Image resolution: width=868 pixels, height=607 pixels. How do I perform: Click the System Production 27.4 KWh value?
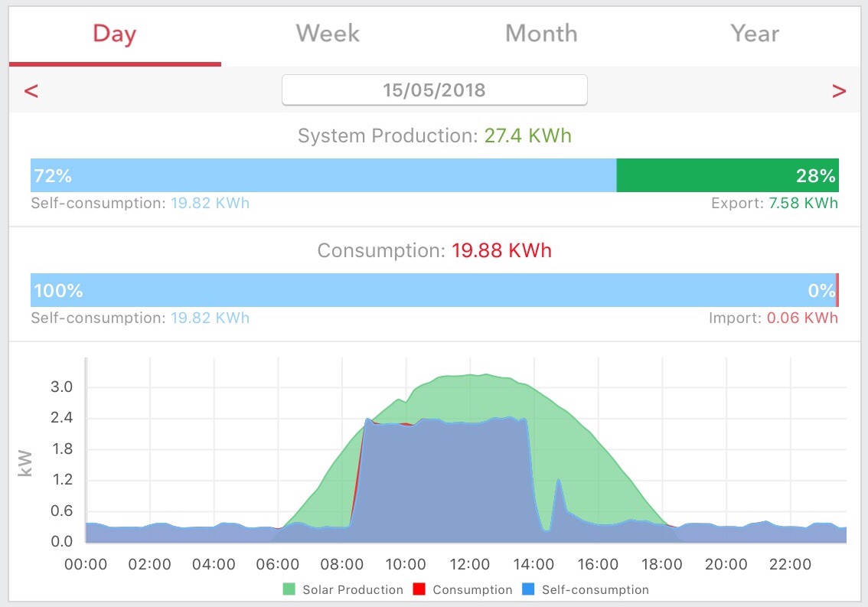pyautogui.click(x=527, y=135)
